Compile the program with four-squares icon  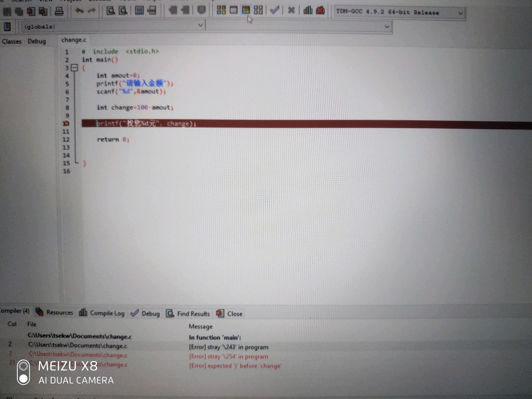221,10
